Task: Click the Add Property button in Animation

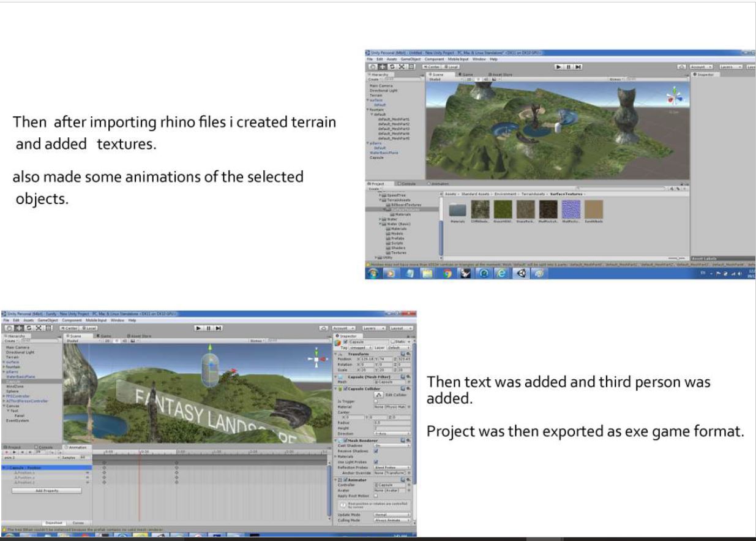Action: 47,490
